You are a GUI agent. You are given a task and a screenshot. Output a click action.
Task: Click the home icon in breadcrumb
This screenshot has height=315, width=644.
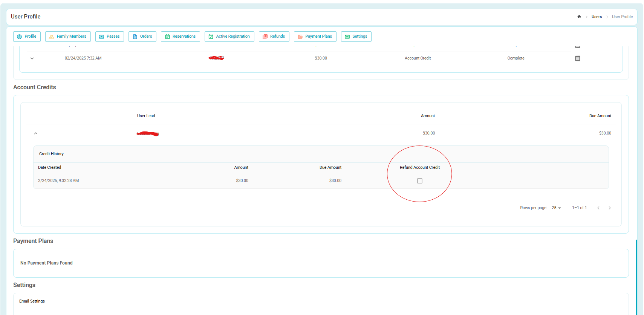(x=579, y=17)
